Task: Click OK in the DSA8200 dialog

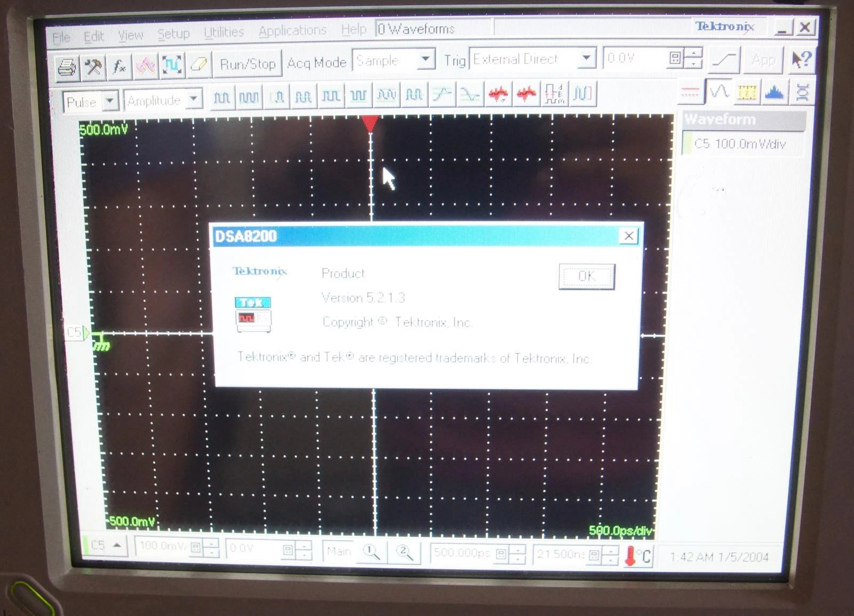Action: tap(587, 276)
